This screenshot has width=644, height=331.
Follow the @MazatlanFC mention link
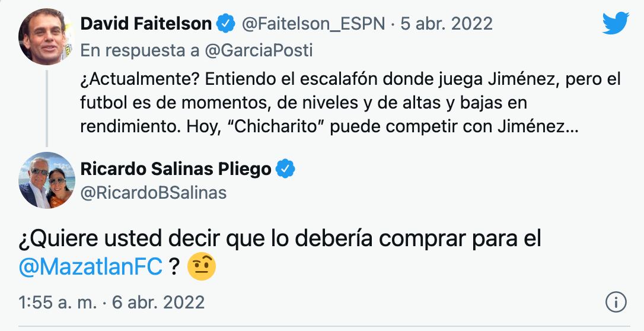click(91, 267)
